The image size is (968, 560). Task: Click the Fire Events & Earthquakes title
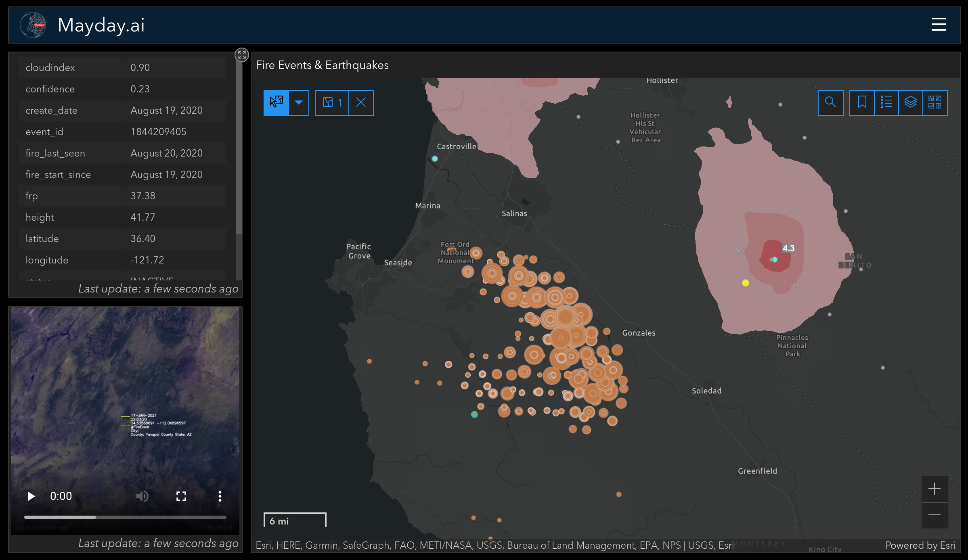322,65
